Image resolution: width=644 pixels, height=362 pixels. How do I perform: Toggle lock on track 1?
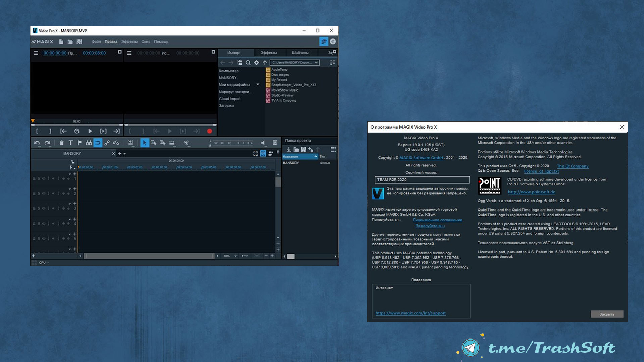point(34,178)
